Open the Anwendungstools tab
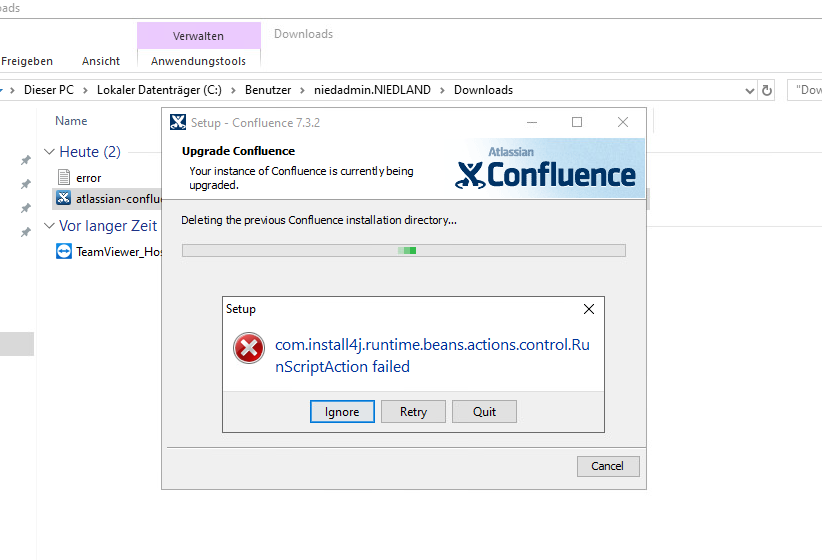Viewport: 822px width, 560px height. [x=198, y=61]
